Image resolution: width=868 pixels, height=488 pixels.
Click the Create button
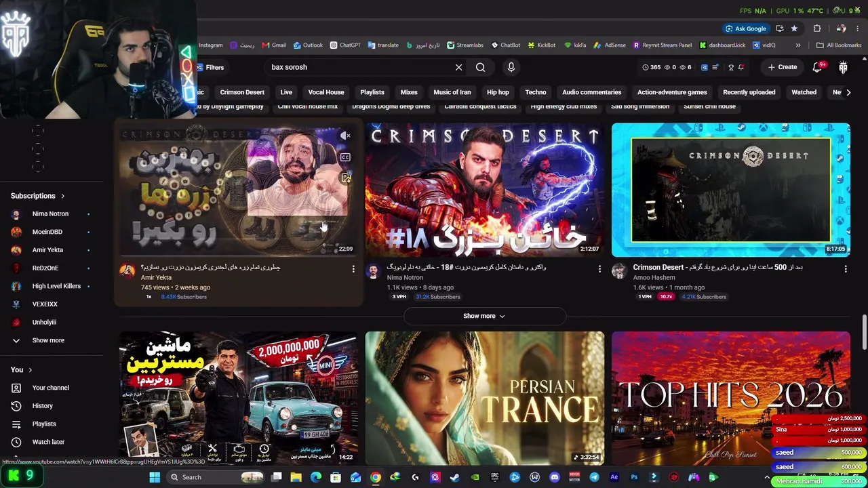[x=782, y=67]
